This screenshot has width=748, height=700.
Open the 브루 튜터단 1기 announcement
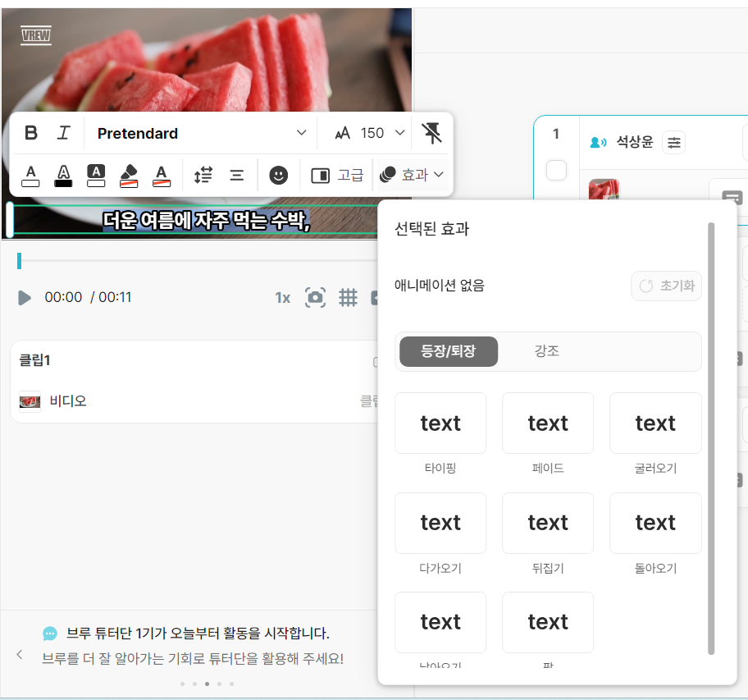(198, 634)
